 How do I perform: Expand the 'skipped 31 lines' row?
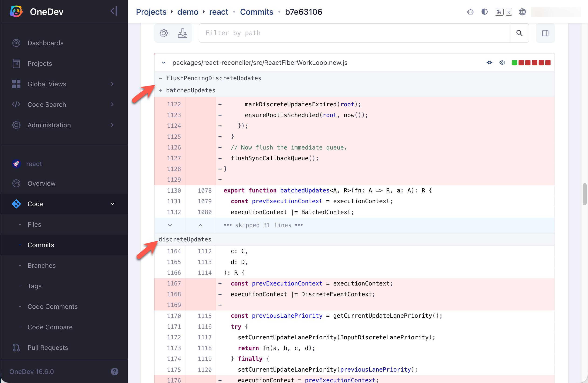click(x=354, y=225)
